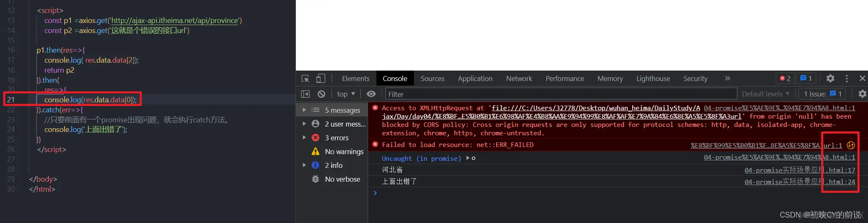Open source link on Failed to load row

pos(766,145)
